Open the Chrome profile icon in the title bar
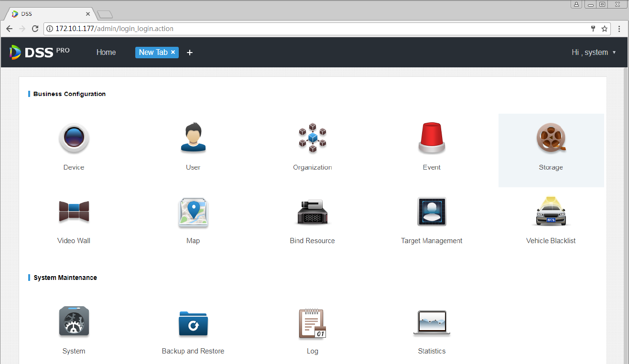 (576, 4)
